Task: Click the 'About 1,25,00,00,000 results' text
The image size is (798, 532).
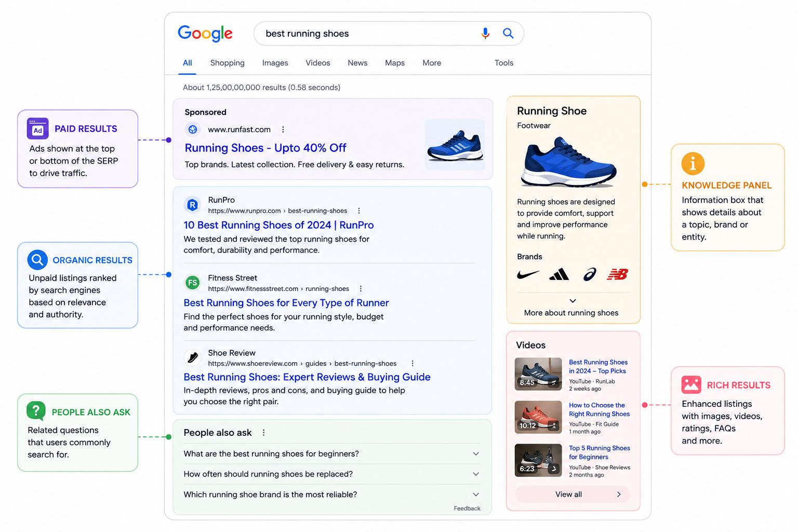Action: 261,87
